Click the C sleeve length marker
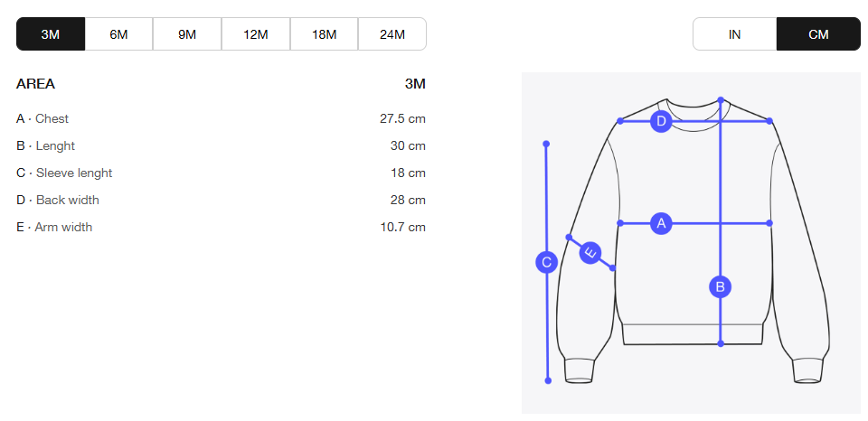 [546, 262]
